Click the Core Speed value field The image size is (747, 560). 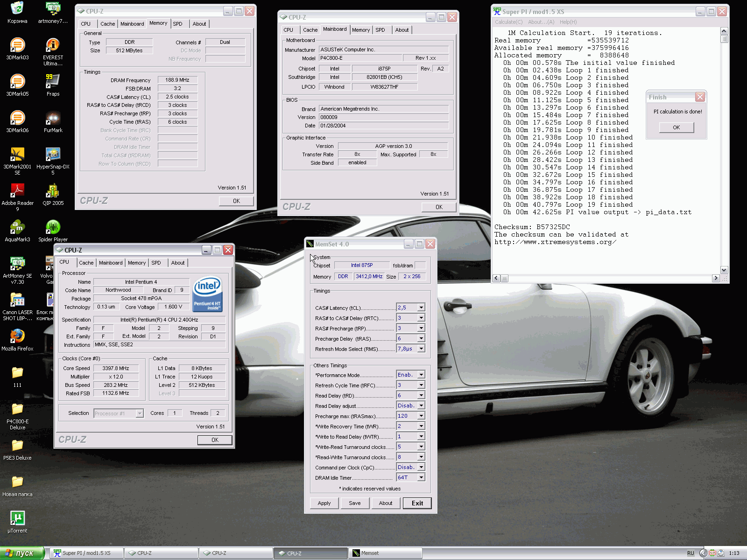coord(116,368)
